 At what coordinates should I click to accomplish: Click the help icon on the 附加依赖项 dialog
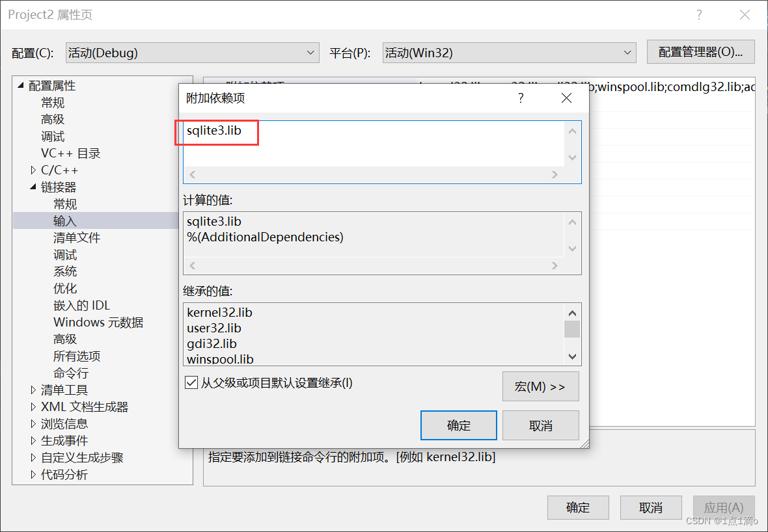coord(520,98)
